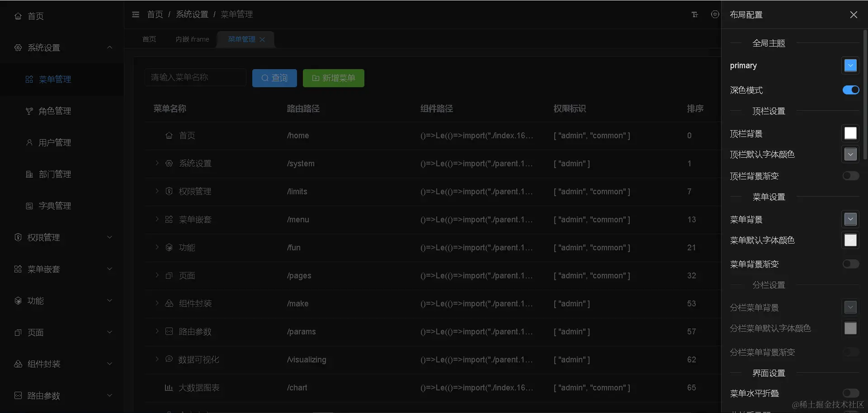Switch to the 内嵌 iframe tab

[192, 39]
